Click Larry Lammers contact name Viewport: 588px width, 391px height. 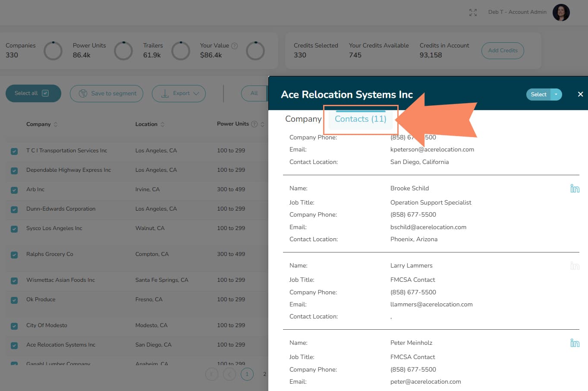(x=412, y=265)
